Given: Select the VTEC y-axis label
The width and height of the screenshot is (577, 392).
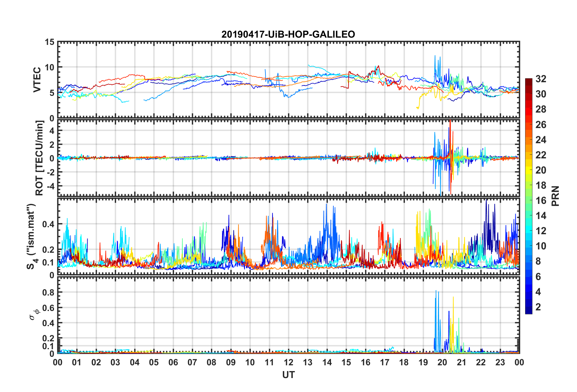Looking at the screenshot, I should point(37,80).
